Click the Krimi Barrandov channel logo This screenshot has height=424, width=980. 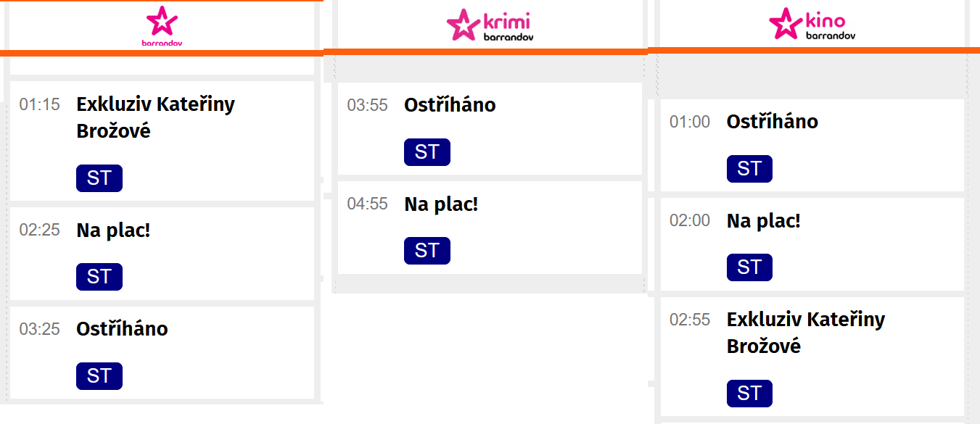coord(490,25)
